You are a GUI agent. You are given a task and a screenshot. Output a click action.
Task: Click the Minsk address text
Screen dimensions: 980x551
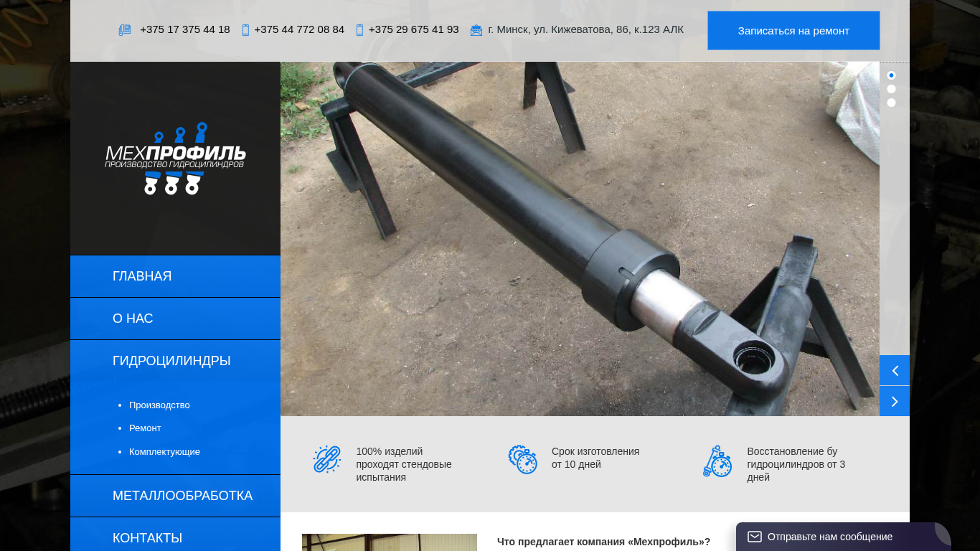pyautogui.click(x=585, y=29)
